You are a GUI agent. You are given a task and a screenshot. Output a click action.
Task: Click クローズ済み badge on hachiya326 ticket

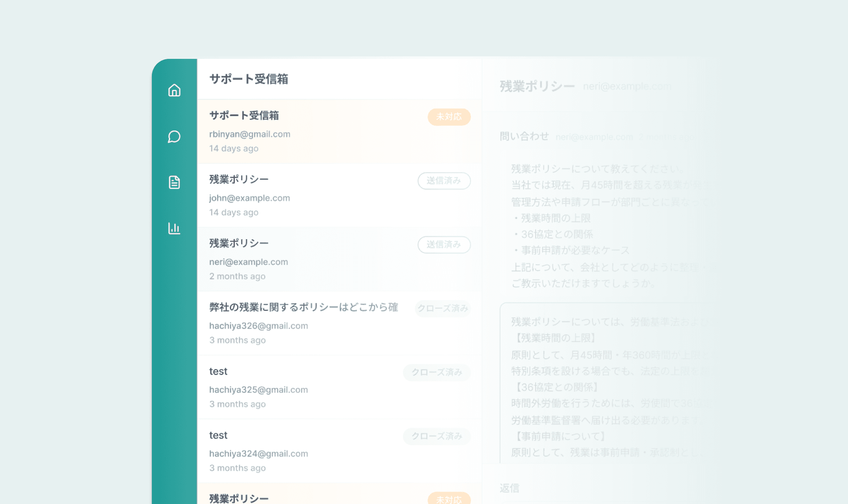tap(443, 308)
